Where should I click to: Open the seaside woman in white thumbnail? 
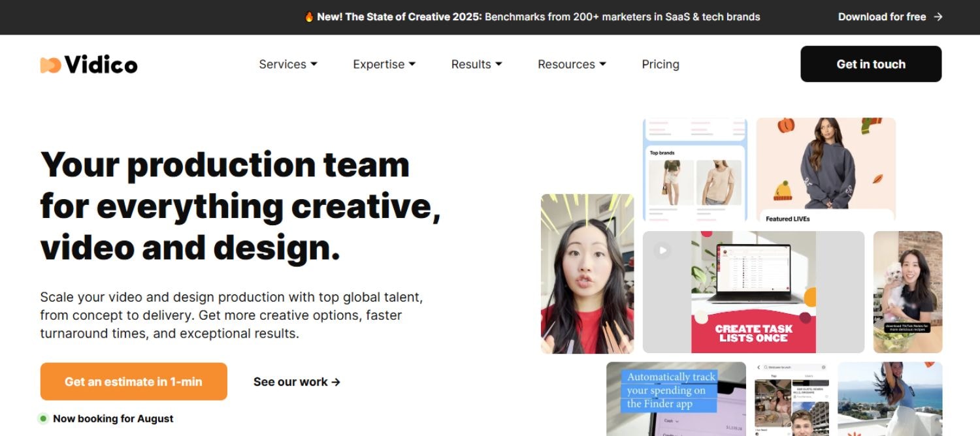pyautogui.click(x=890, y=399)
